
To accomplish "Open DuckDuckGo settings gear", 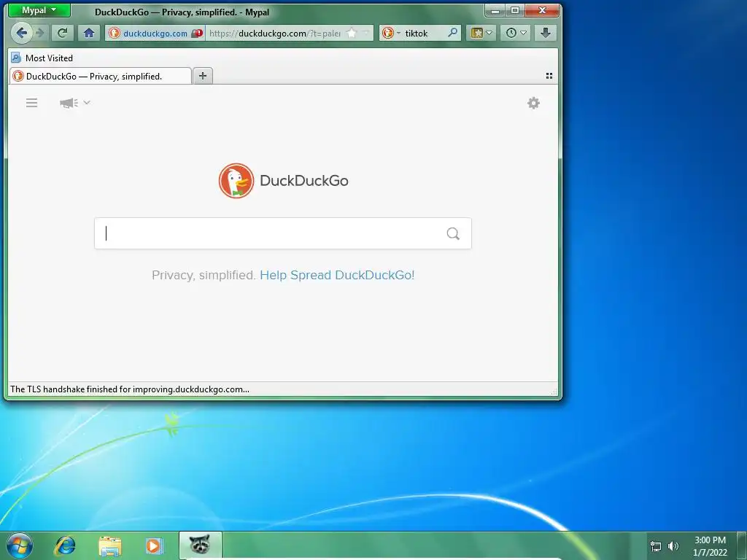I will tap(533, 103).
